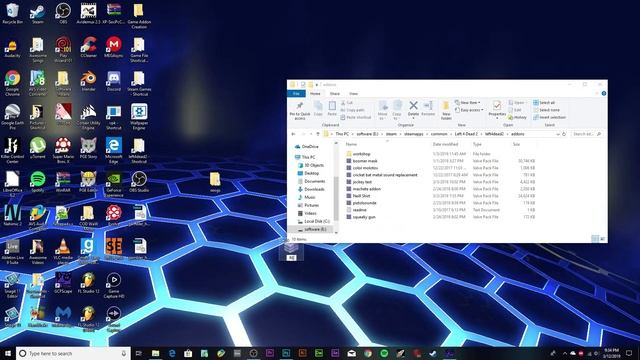640x360 pixels.
Task: Open the notification center in taskbar
Action: coord(629,353)
